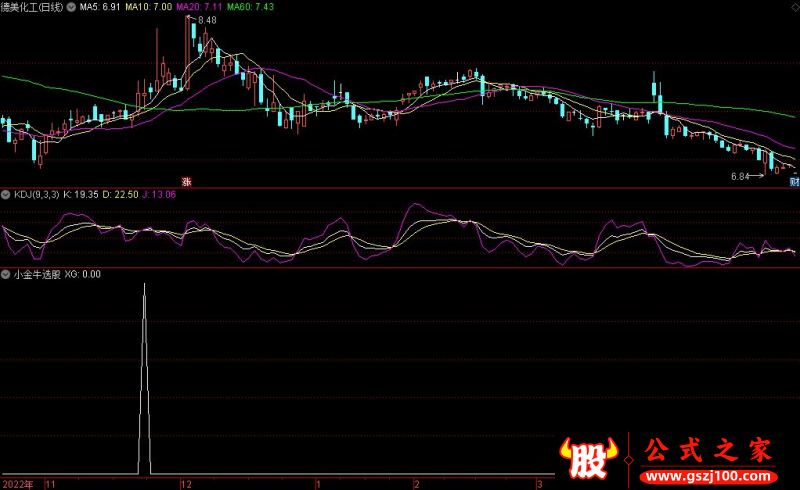Click the 8.48 high price label
Viewport: 800px width, 490px height.
coord(207,20)
